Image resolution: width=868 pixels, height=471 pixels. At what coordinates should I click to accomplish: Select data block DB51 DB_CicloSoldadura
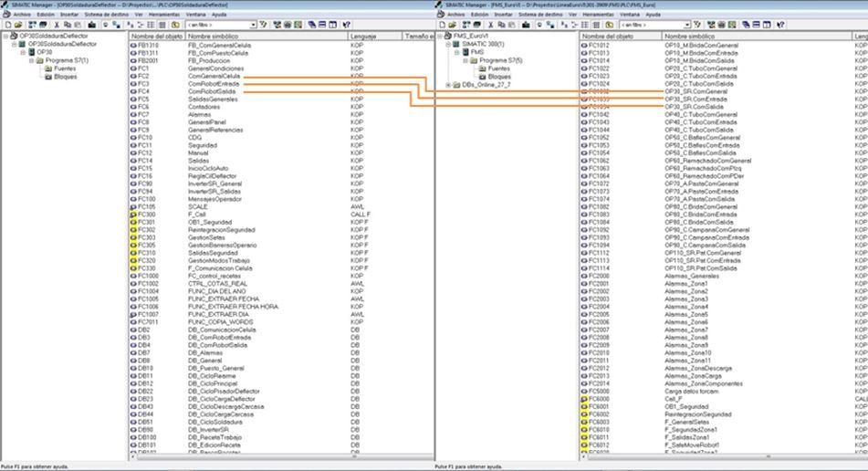[x=186, y=423]
